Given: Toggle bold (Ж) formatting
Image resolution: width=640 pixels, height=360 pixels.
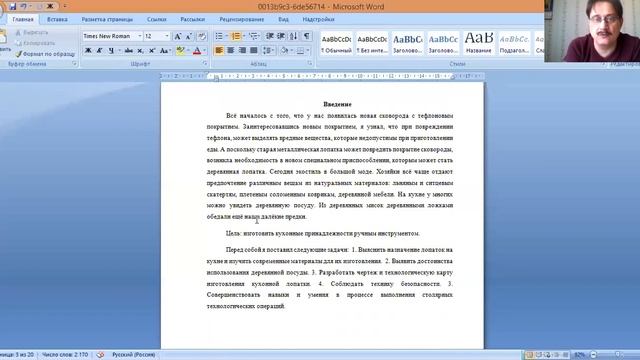Looking at the screenshot, I should [x=88, y=51].
